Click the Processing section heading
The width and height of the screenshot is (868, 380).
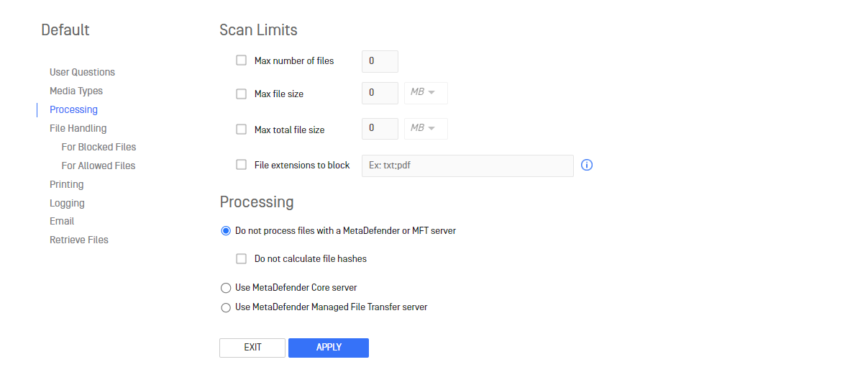tap(257, 202)
